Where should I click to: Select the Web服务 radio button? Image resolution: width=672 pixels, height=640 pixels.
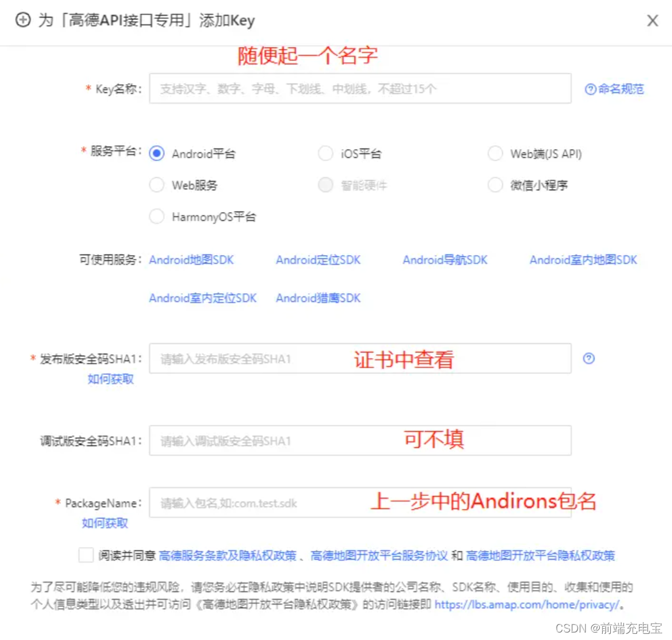[157, 185]
